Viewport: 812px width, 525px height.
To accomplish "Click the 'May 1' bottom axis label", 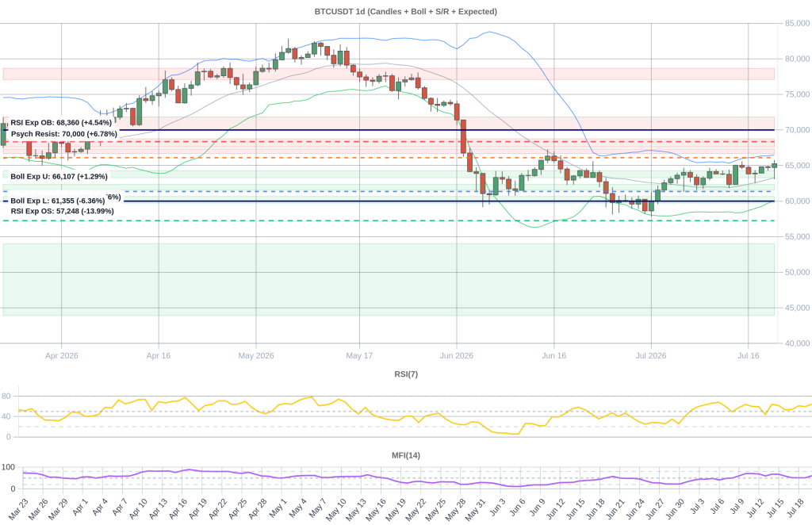I will tap(278, 508).
